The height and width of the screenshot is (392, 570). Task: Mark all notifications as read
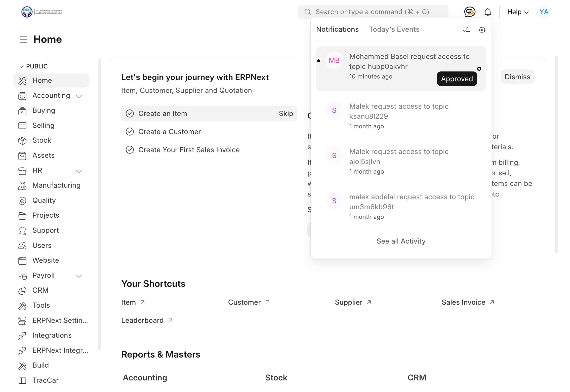466,30
